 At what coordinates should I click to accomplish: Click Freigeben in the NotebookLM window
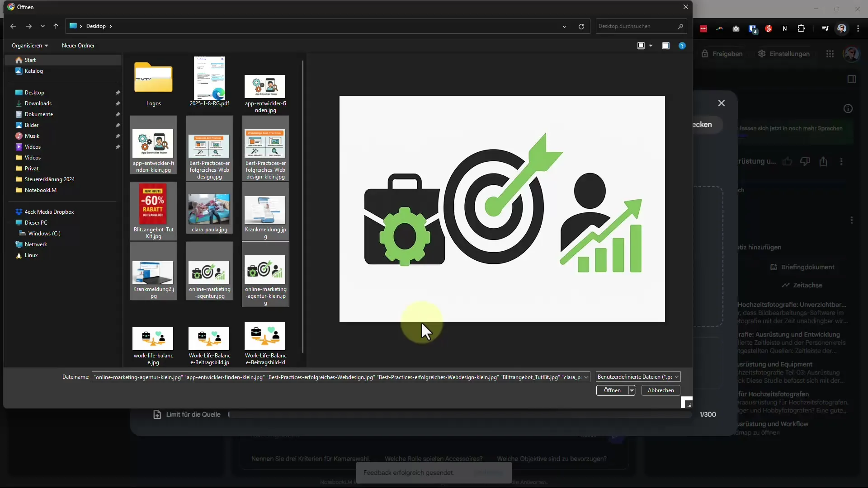pos(722,54)
